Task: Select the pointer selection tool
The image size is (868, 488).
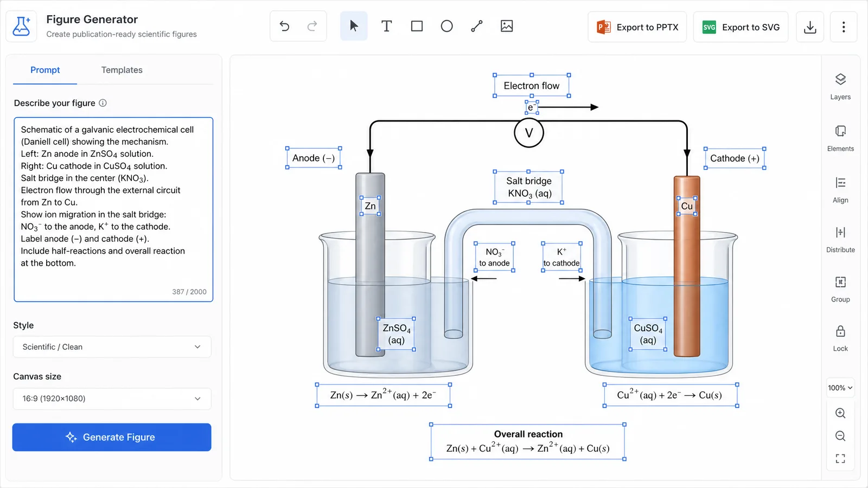Action: [354, 26]
